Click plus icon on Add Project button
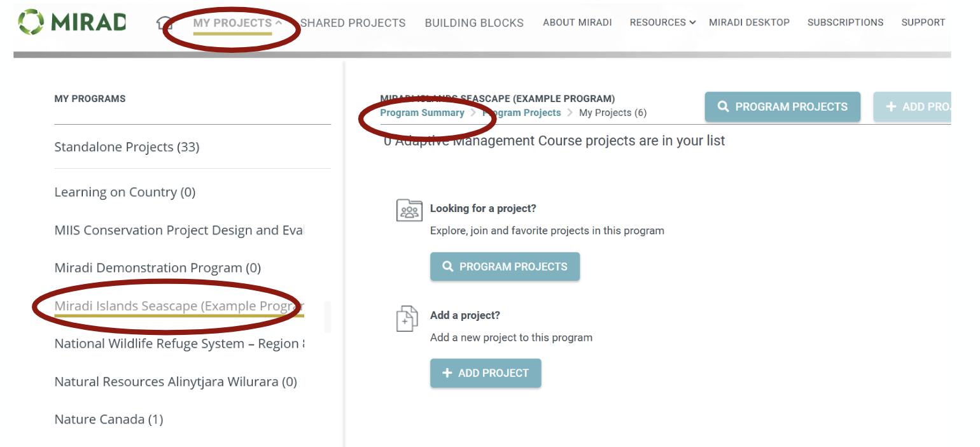Viewport: 980px width, 447px height. tap(447, 373)
